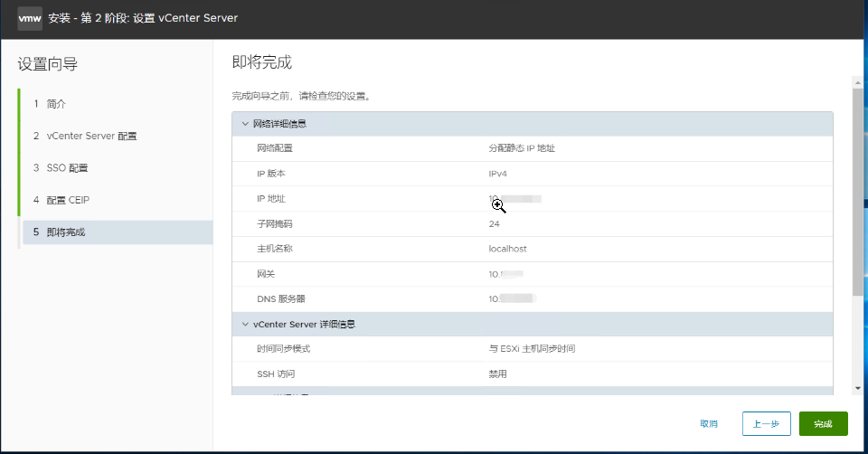Collapse the 网络详细信息 section
868x454 pixels.
coord(245,124)
